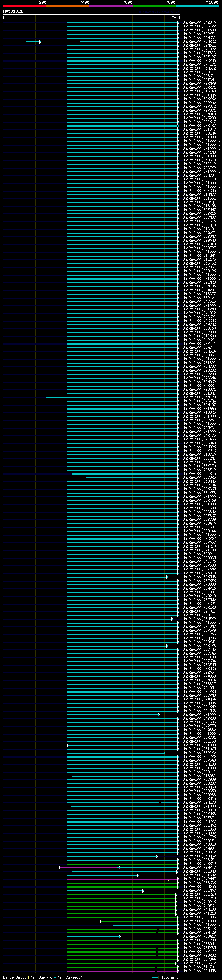This screenshot has height=980, width=222.
Task: Click the red 20% identity color segment
Action: coord(25,6)
